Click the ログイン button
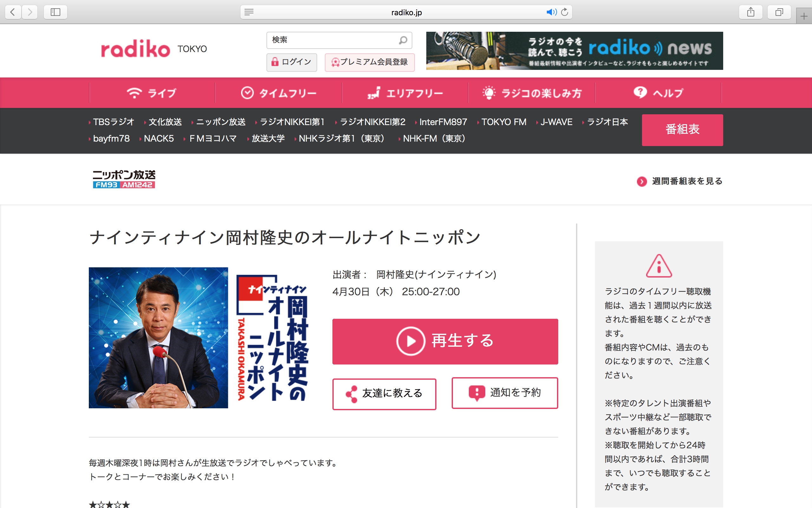This screenshot has width=812, height=508. coord(291,62)
